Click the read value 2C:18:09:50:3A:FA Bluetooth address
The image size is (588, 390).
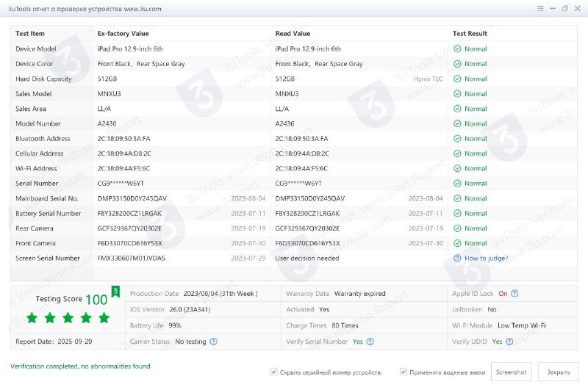click(301, 139)
